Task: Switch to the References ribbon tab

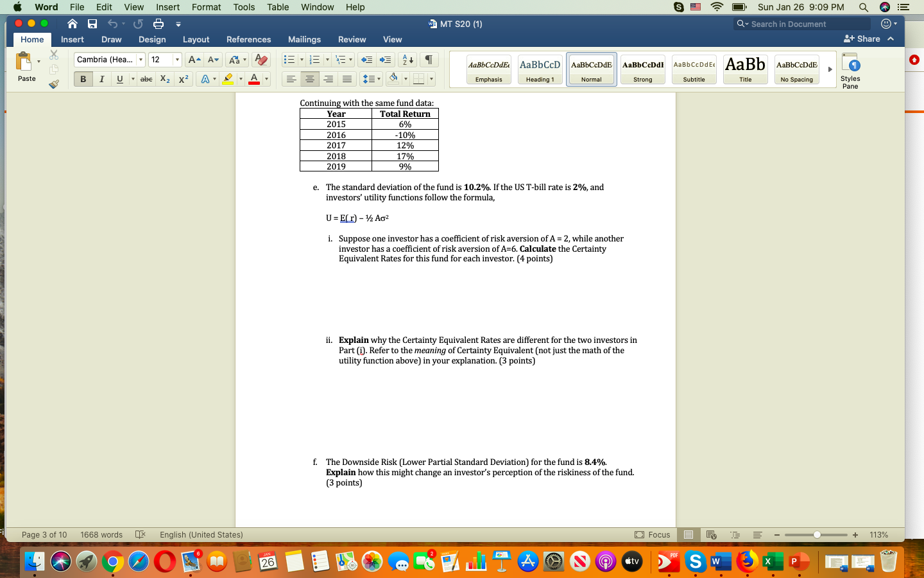Action: point(249,39)
